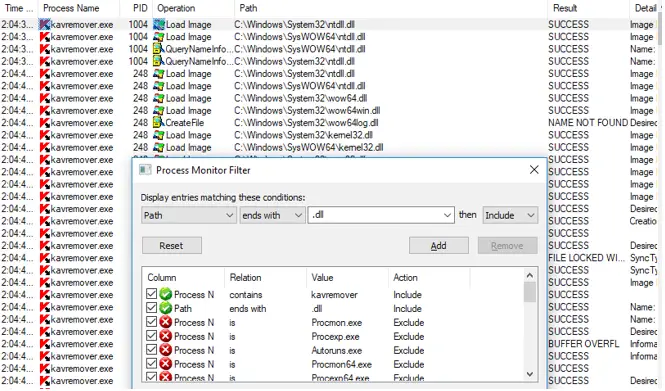Click the QueryNameInfo icon for SysWOW64\ntdll.dll
This screenshot has height=391, width=665.
pyautogui.click(x=159, y=49)
